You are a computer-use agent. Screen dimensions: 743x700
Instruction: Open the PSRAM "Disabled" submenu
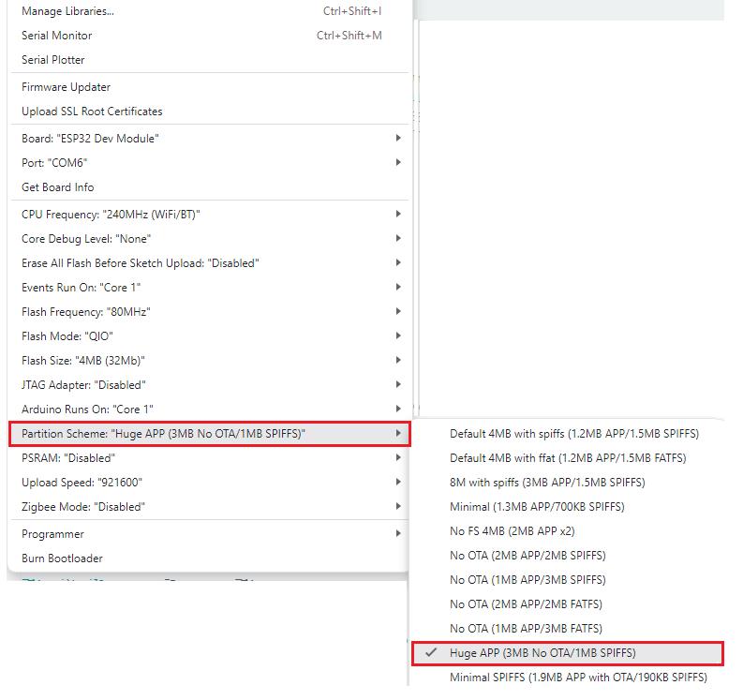tap(209, 458)
